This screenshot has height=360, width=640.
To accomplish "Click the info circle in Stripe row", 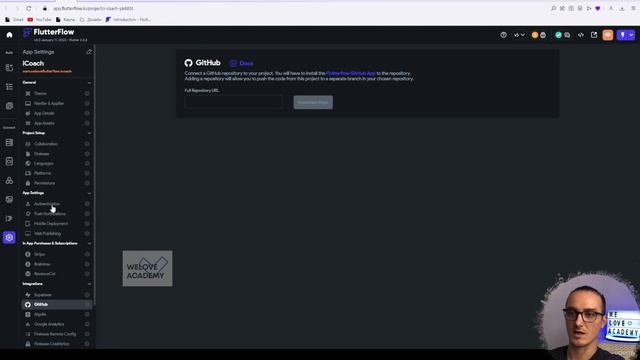I will 87,254.
